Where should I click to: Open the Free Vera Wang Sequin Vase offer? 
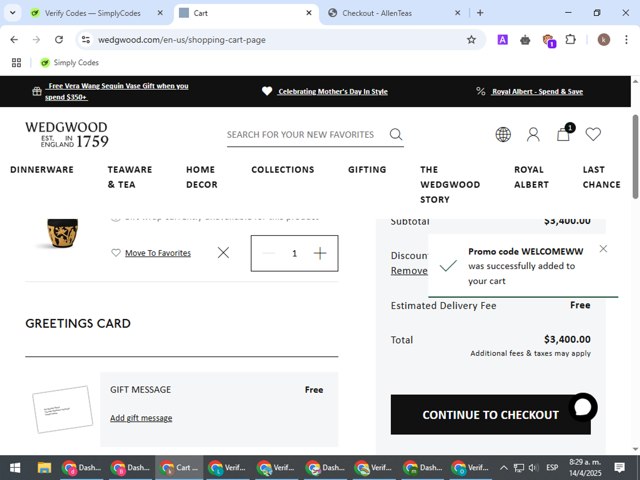tap(117, 91)
